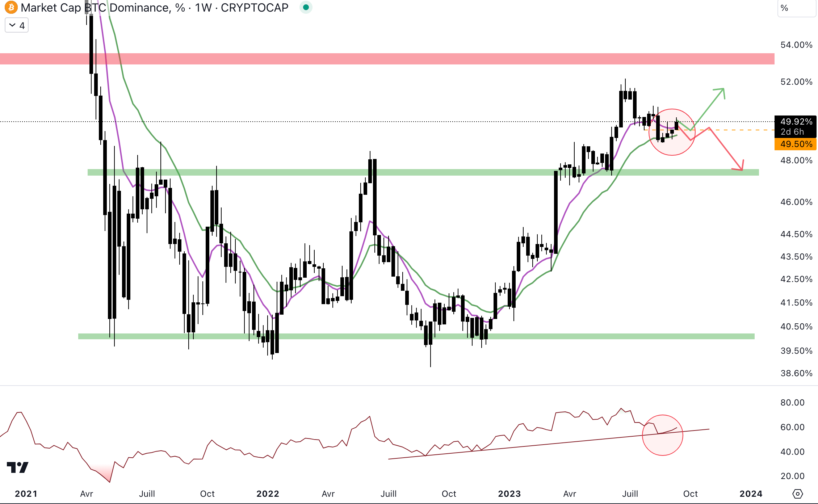Click the 1W interval in chart title
This screenshot has height=504, width=818.
point(203,8)
